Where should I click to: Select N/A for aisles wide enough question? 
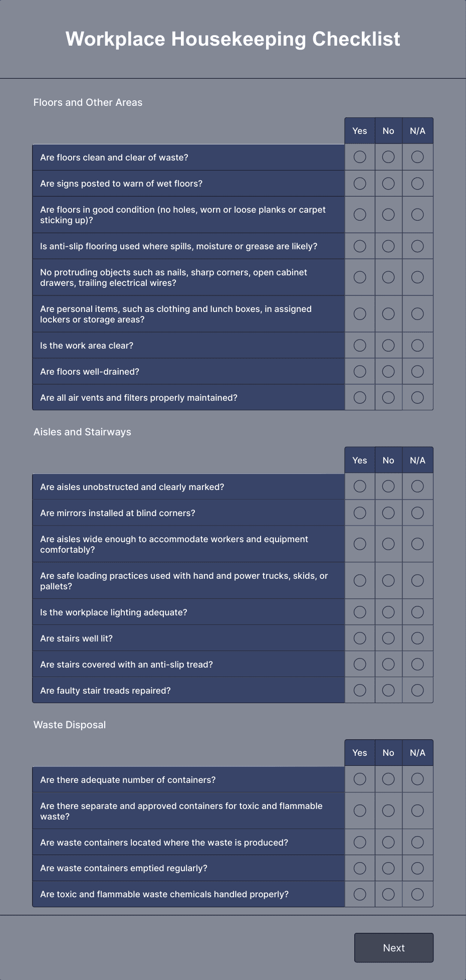[x=417, y=544]
